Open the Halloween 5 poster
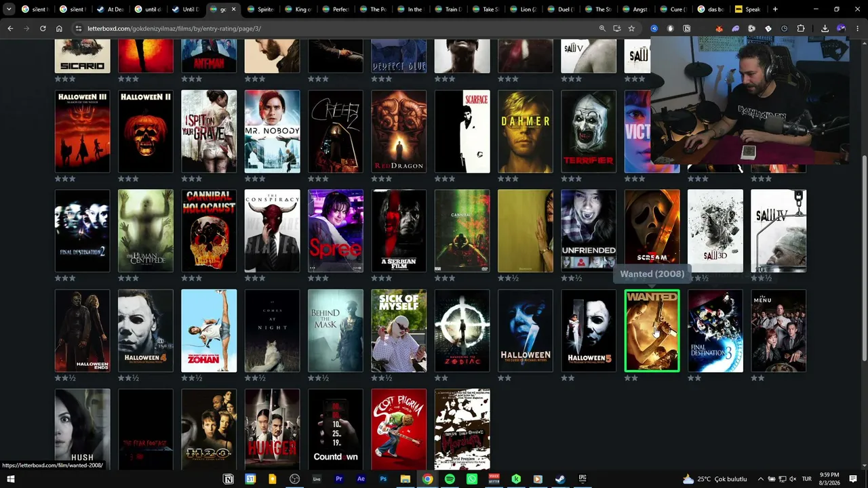868x488 pixels. (x=589, y=331)
